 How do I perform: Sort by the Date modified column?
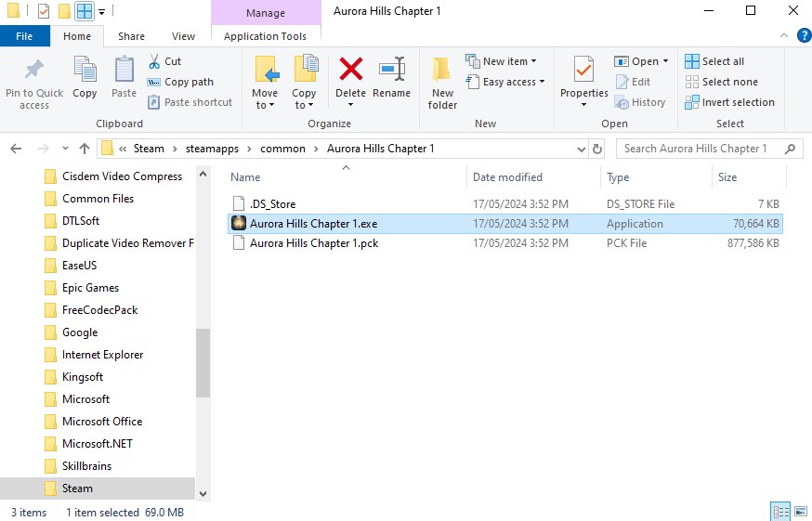click(x=533, y=177)
